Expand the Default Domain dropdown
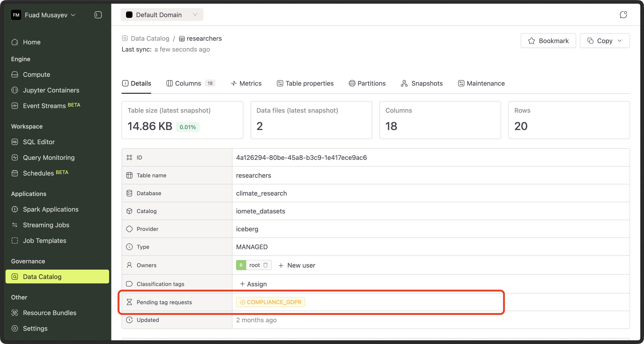644x344 pixels. tap(162, 15)
